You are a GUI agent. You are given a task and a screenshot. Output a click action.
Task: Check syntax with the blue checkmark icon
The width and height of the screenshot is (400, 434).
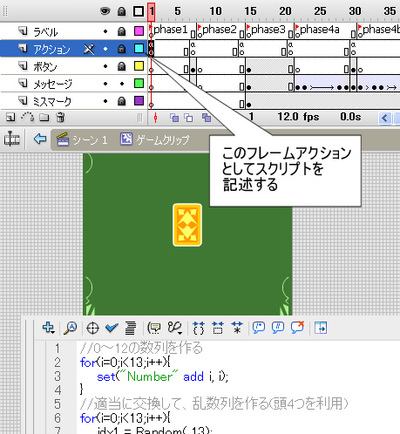click(111, 328)
